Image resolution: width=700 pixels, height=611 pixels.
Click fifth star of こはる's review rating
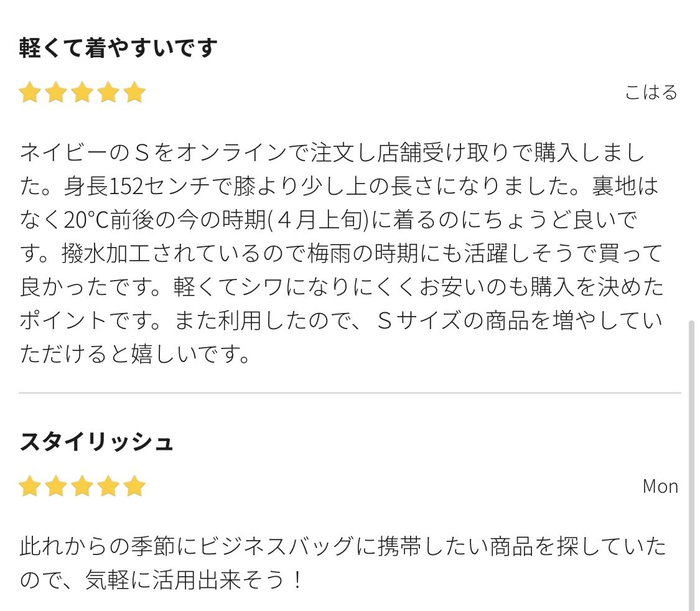tap(134, 92)
